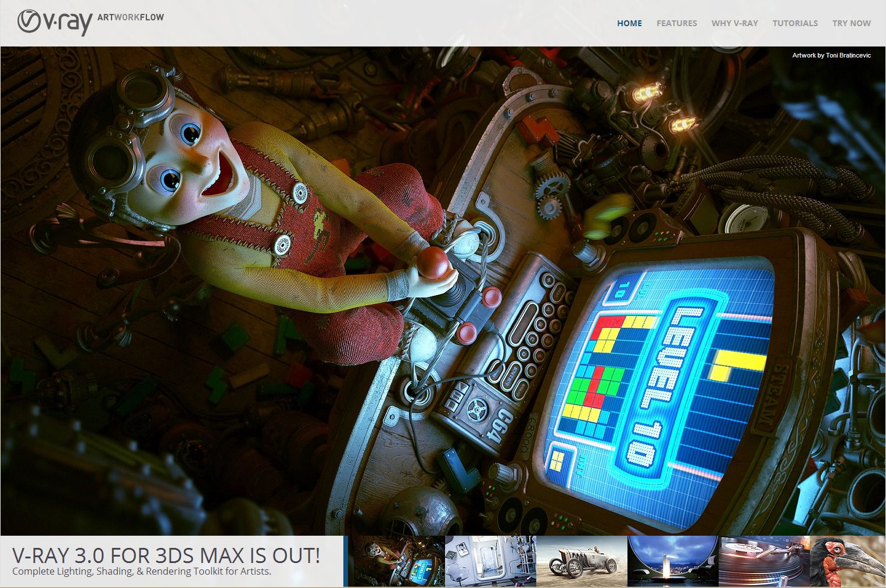Go to the HOME menu item
Screen dimensions: 886x588
click(x=629, y=23)
